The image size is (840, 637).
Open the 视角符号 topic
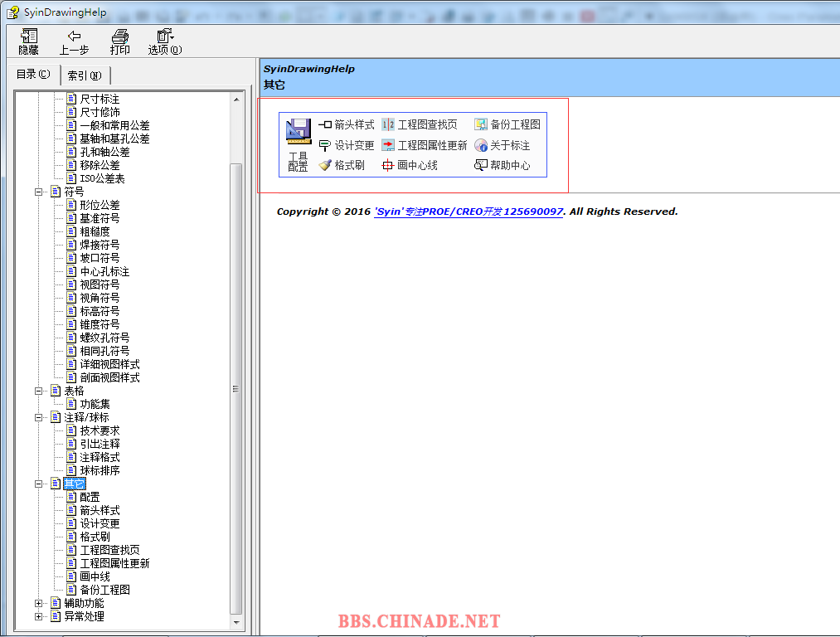point(100,298)
